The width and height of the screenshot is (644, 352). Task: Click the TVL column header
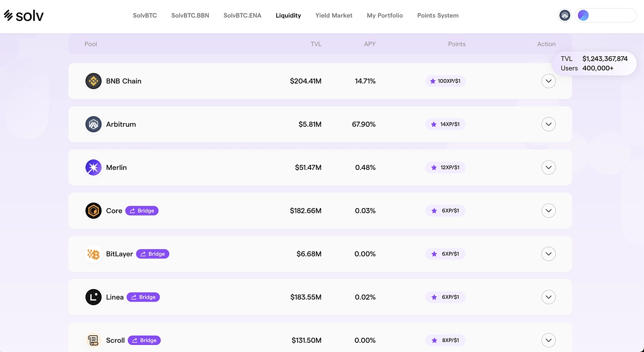(316, 44)
